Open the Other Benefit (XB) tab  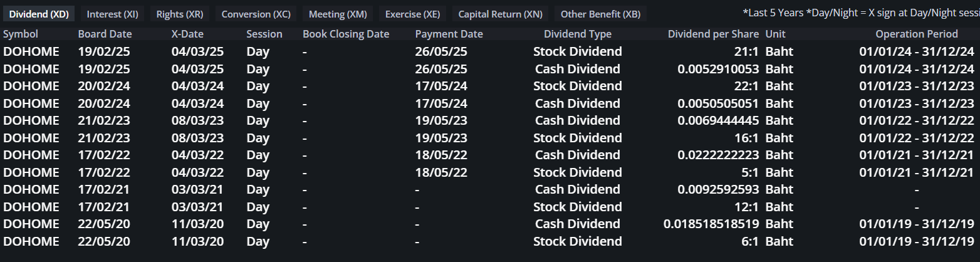pos(600,14)
